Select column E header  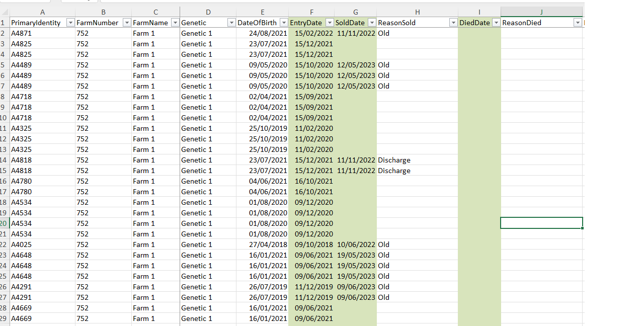pyautogui.click(x=262, y=12)
